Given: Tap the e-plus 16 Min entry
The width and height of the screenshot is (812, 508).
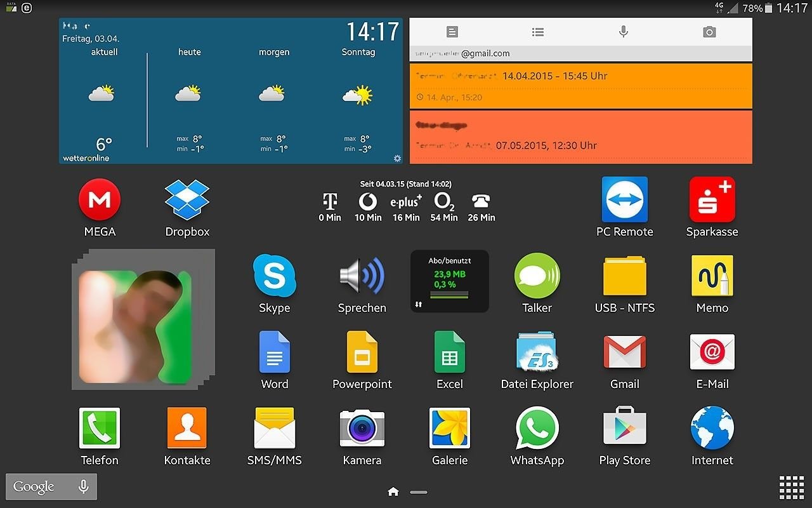Looking at the screenshot, I should [406, 208].
